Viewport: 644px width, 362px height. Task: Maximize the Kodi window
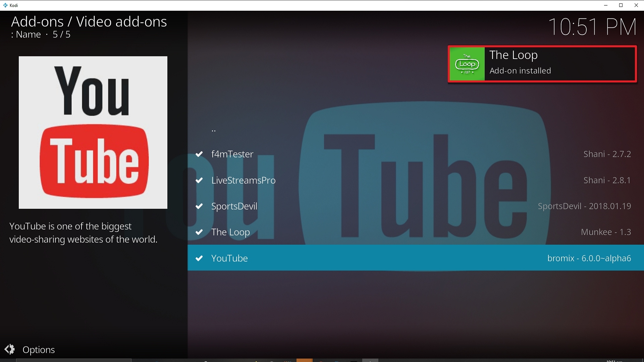coord(621,5)
